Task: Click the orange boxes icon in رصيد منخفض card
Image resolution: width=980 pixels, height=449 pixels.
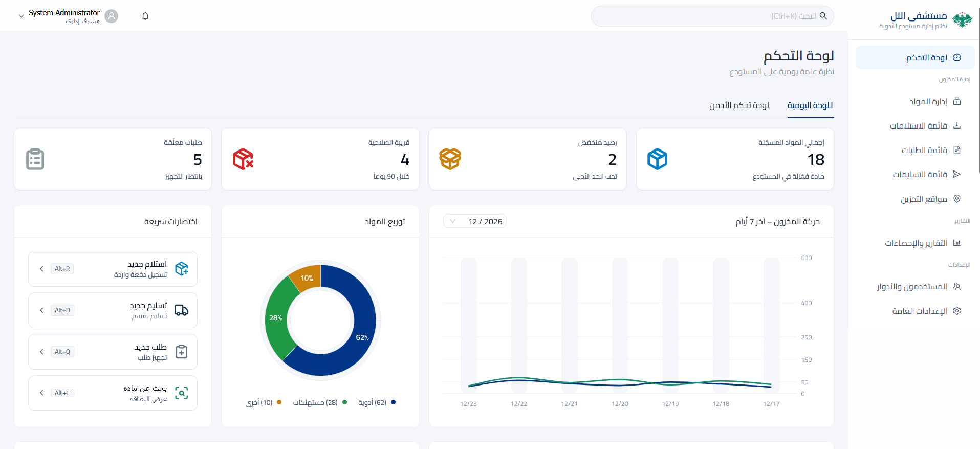Action: pyautogui.click(x=450, y=159)
